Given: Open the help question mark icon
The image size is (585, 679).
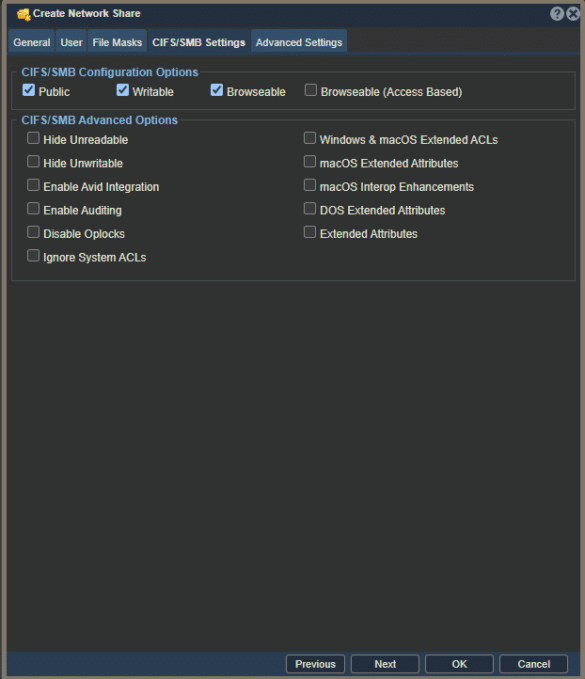Looking at the screenshot, I should click(557, 14).
